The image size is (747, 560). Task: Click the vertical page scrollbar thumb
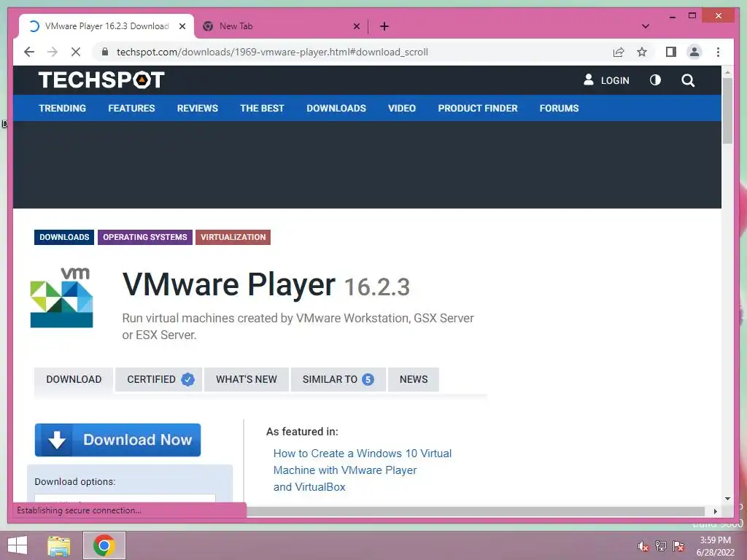pyautogui.click(x=727, y=111)
